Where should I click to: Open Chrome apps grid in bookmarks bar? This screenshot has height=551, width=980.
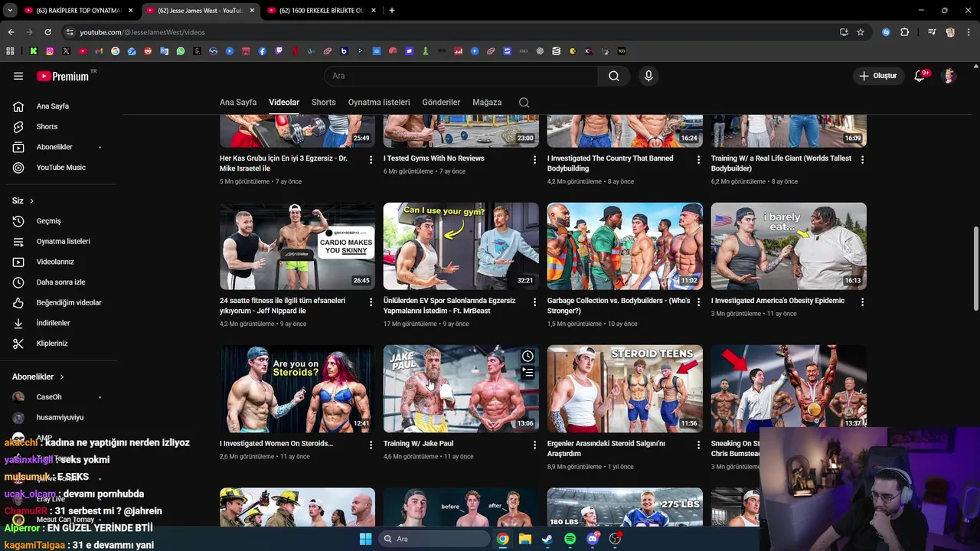10,51
